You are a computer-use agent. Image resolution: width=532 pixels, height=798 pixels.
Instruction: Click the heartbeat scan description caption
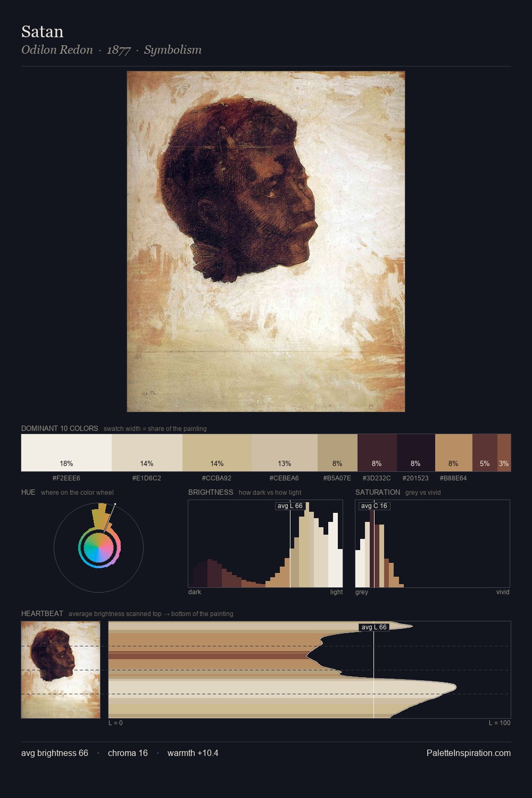151,614
